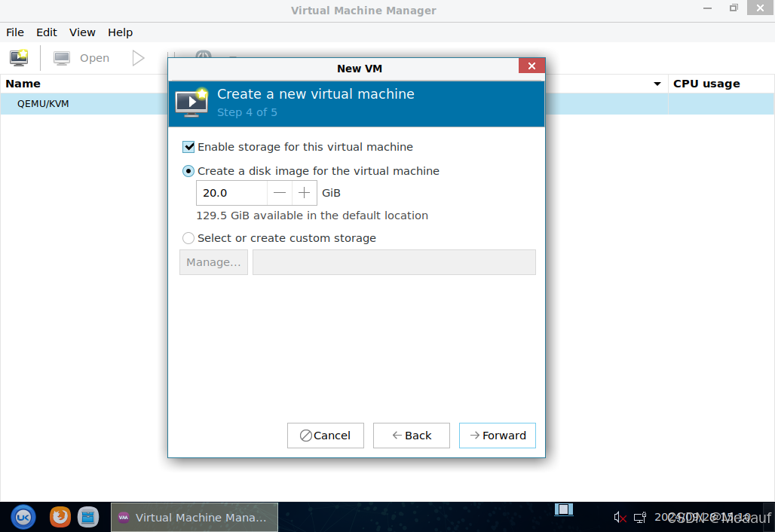775x532 pixels.
Task: Click the network tray icon
Action: (x=640, y=517)
